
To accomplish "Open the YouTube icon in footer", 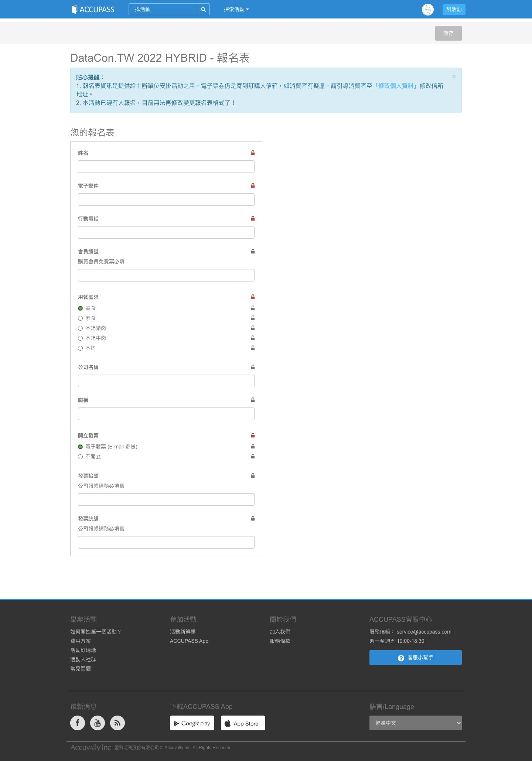I will [98, 723].
